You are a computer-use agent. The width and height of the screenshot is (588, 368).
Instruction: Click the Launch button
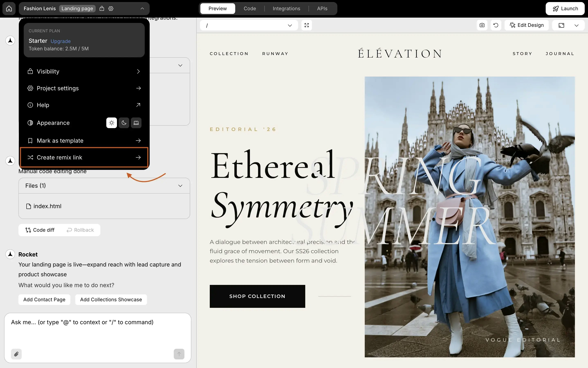pyautogui.click(x=565, y=8)
